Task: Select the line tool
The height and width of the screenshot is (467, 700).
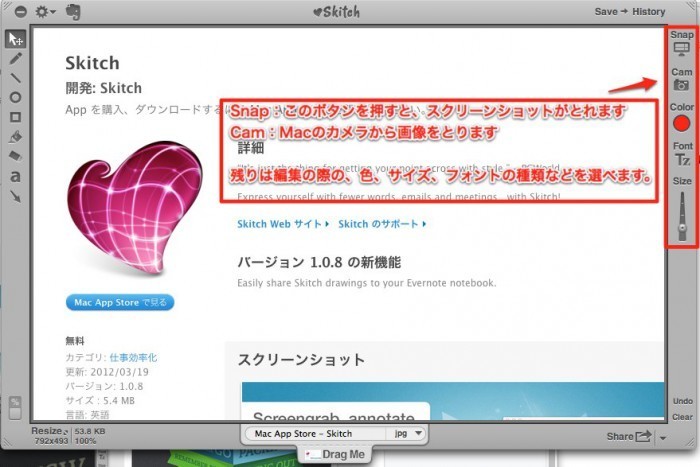Action: click(16, 78)
